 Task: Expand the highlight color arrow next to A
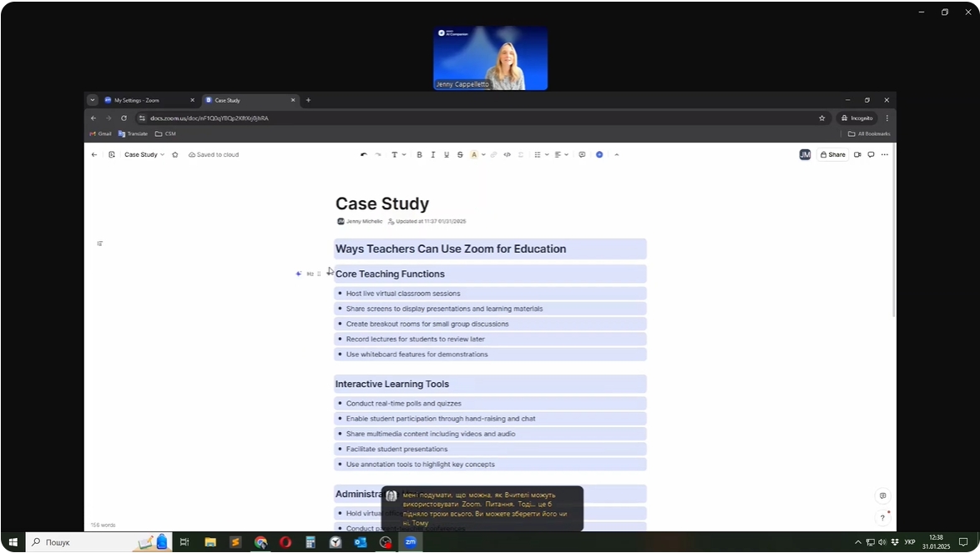click(x=483, y=155)
